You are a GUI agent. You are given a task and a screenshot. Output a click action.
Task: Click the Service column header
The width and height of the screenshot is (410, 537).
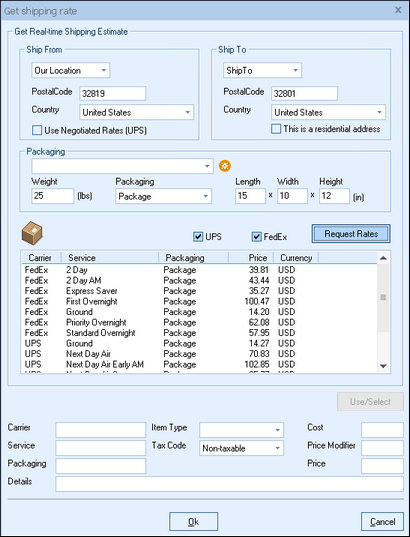(x=110, y=258)
